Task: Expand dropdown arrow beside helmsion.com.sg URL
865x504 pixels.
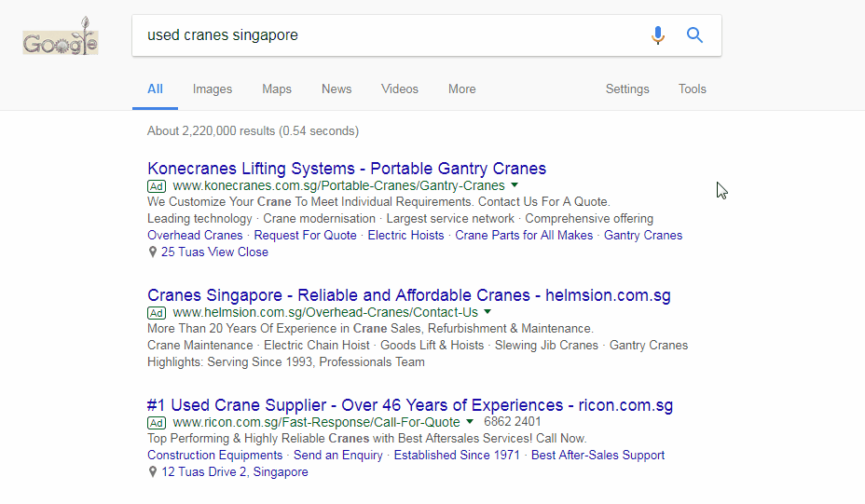Action: (x=487, y=312)
